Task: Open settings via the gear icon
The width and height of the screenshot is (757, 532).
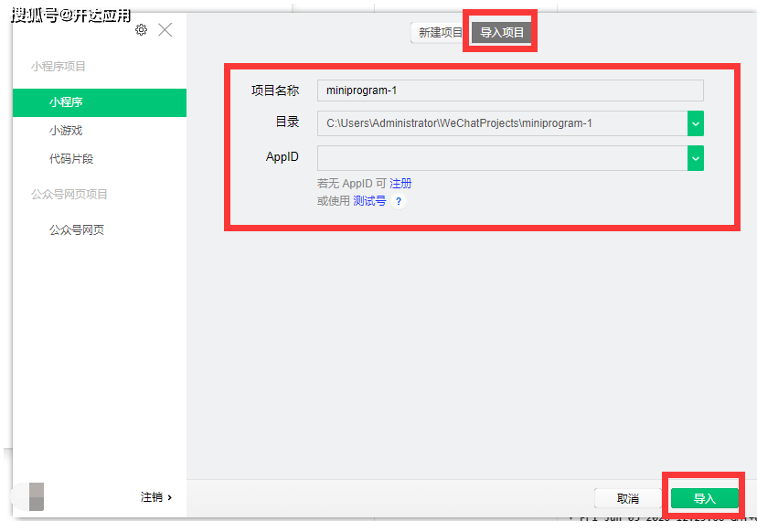Action: tap(141, 30)
